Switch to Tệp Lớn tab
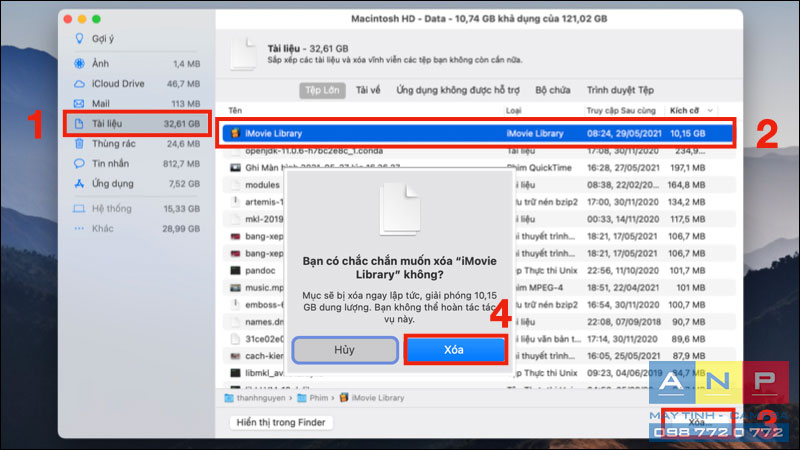This screenshot has height=450, width=800. tap(322, 90)
